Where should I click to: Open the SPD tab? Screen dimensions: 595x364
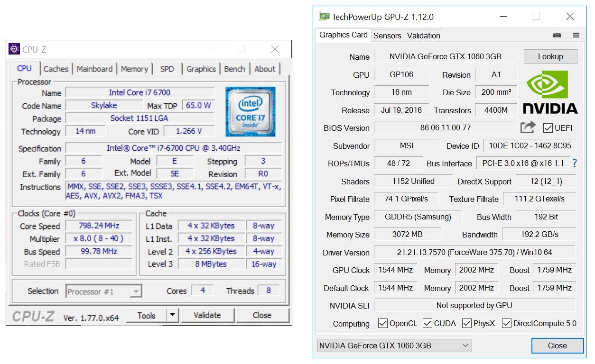coord(167,69)
